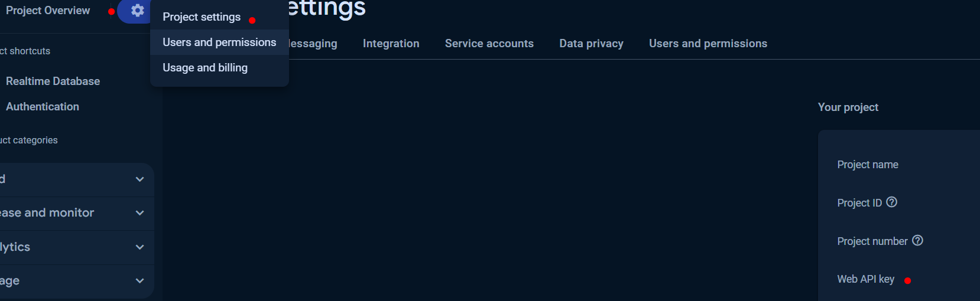Switch to the Integration tab
The height and width of the screenshot is (301, 980).
(391, 44)
